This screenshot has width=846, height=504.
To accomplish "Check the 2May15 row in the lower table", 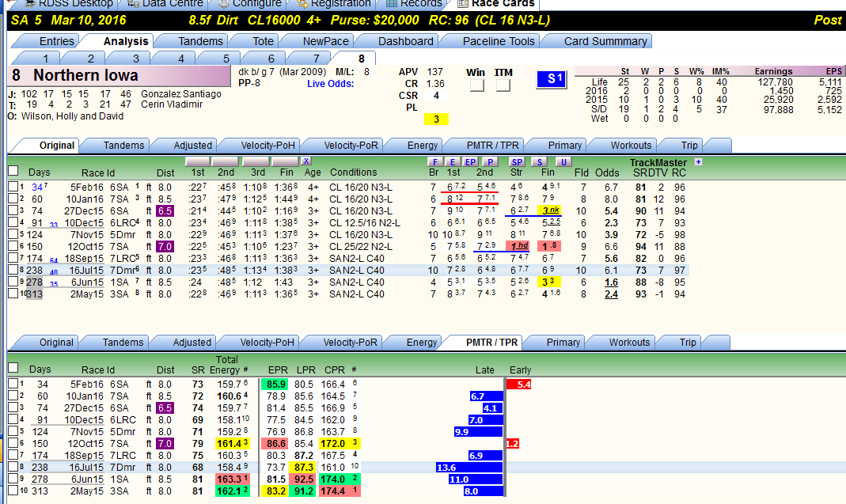I will point(13,491).
